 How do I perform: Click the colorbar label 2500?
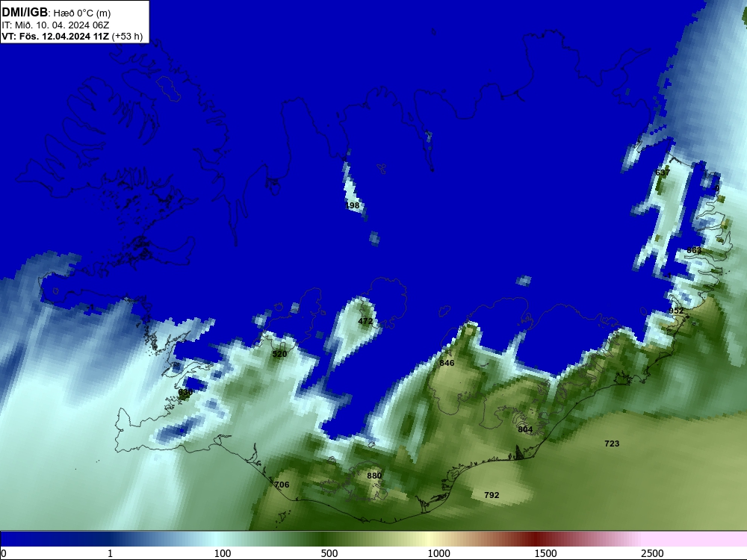[652, 553]
